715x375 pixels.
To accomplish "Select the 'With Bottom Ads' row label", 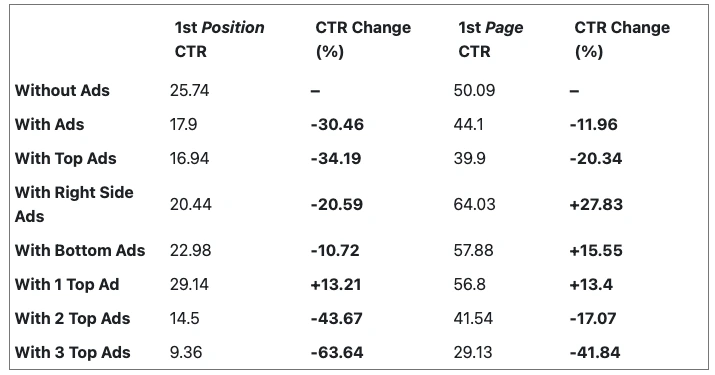I will tap(80, 250).
